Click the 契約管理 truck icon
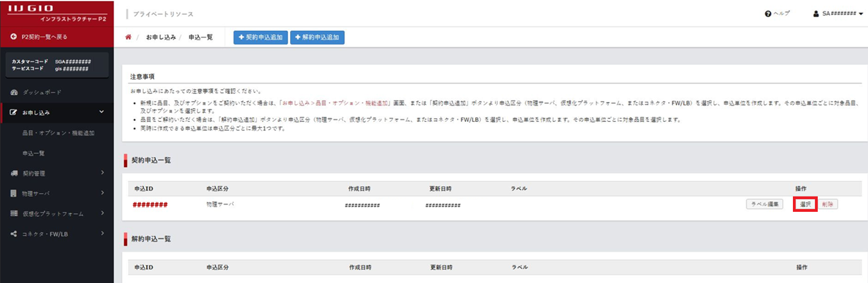 (x=14, y=173)
